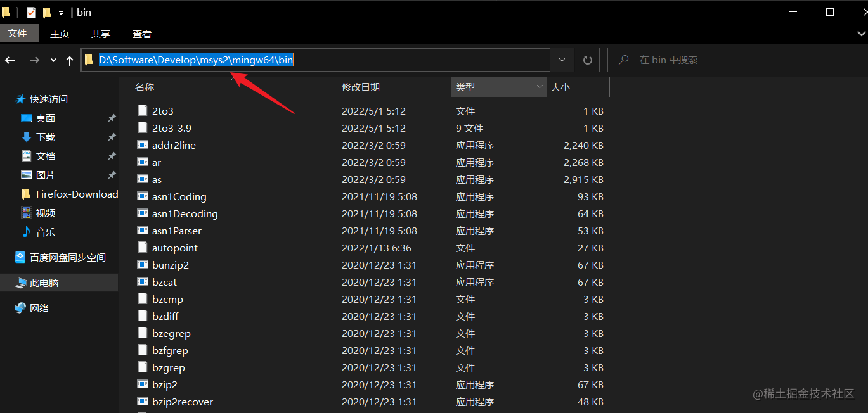This screenshot has width=868, height=413.
Task: Expand the Quick Access Toolbar customize dropdown
Action: [61, 11]
